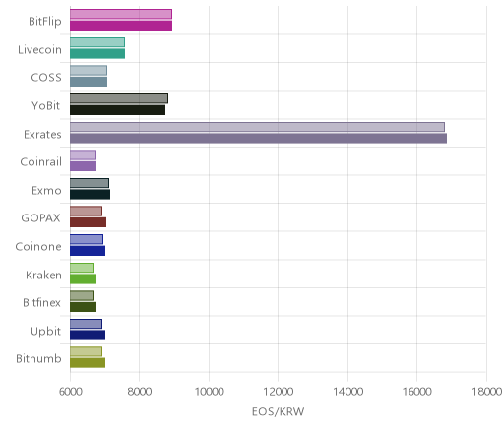Select the slate blue COSS bar

89,82
